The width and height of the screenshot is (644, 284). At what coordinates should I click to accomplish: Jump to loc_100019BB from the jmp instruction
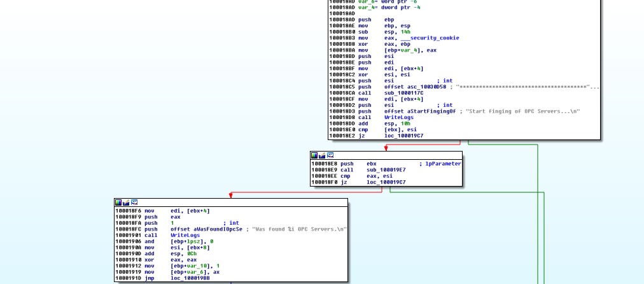[189, 278]
